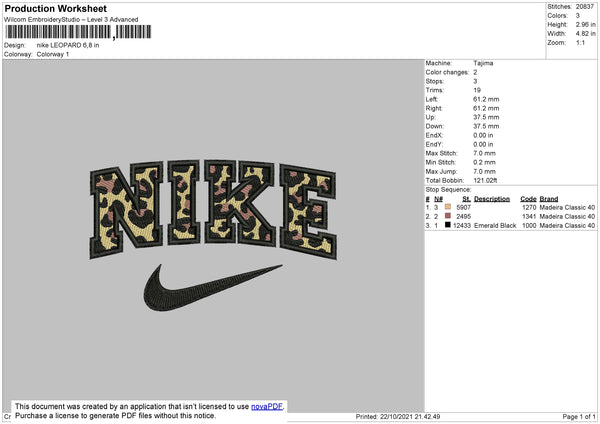This screenshot has width=600, height=424.
Task: Click the 'Stop Sequence:' label
Action: pos(448,190)
